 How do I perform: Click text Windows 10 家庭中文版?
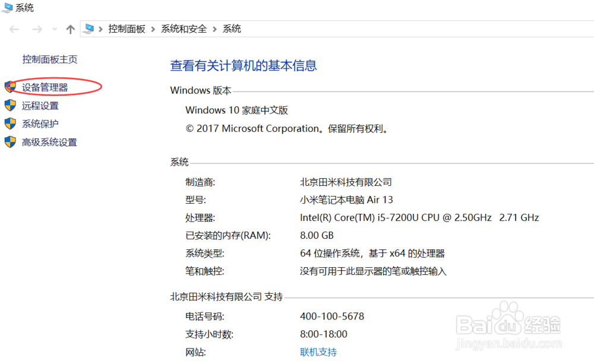[237, 110]
